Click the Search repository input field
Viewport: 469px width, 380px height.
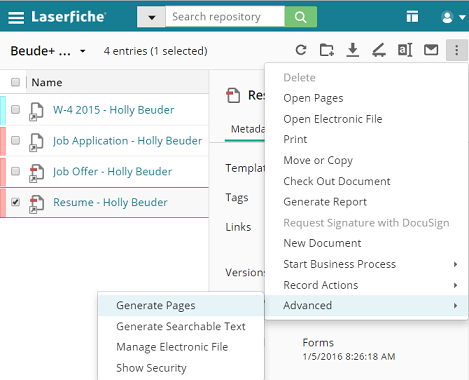coord(225,17)
